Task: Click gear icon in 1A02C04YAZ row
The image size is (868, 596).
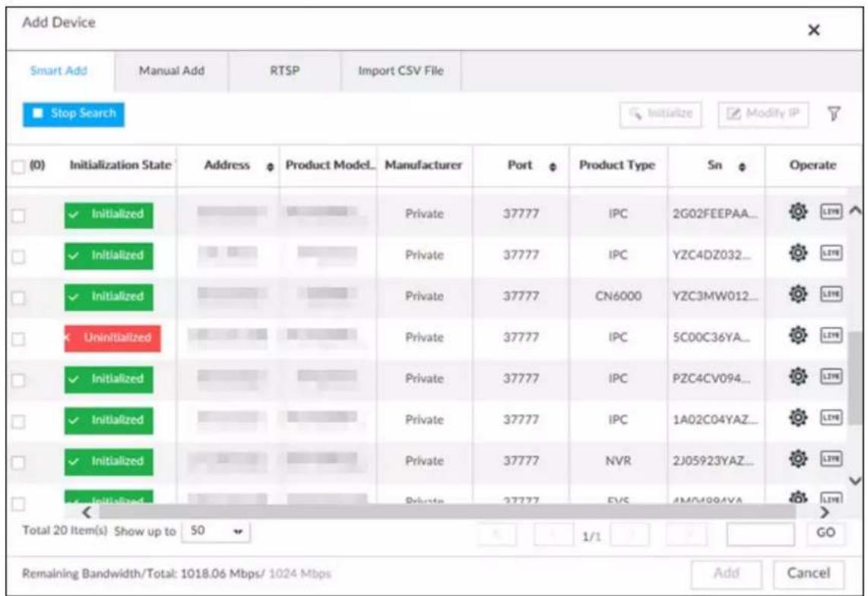Action: (798, 417)
